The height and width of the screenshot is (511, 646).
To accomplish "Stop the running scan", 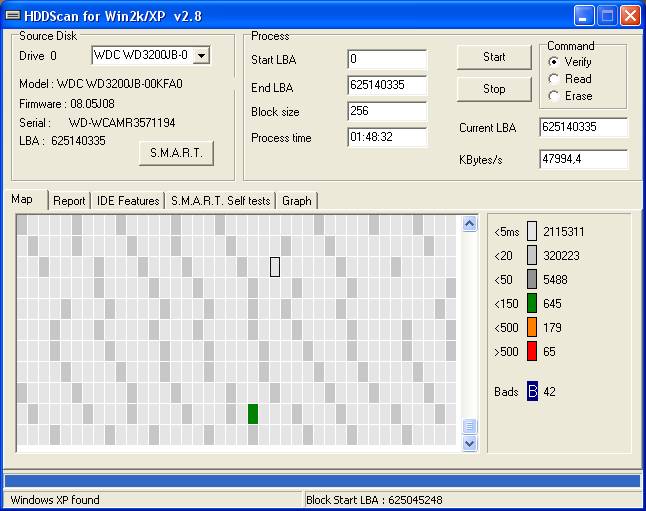I will click(x=494, y=89).
